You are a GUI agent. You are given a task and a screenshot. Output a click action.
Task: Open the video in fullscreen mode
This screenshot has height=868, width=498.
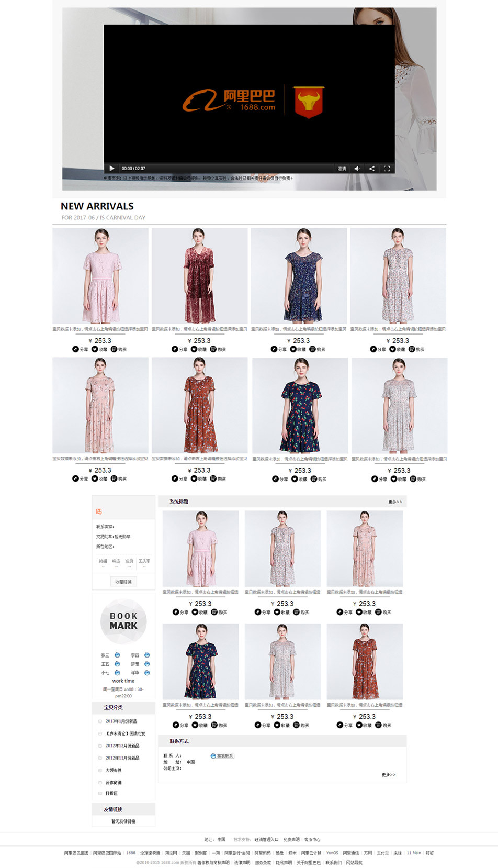click(387, 169)
